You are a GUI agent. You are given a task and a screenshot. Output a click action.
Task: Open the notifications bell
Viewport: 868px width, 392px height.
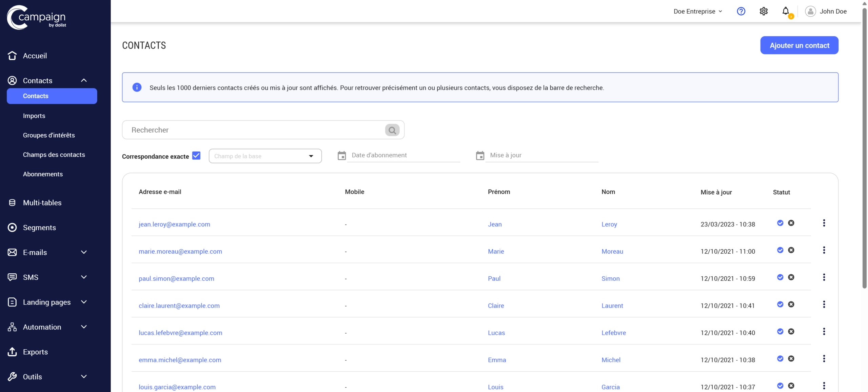(786, 11)
